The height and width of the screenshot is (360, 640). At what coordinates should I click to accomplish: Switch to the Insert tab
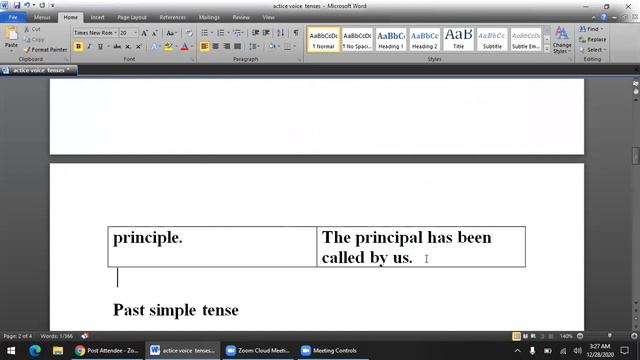pos(97,18)
